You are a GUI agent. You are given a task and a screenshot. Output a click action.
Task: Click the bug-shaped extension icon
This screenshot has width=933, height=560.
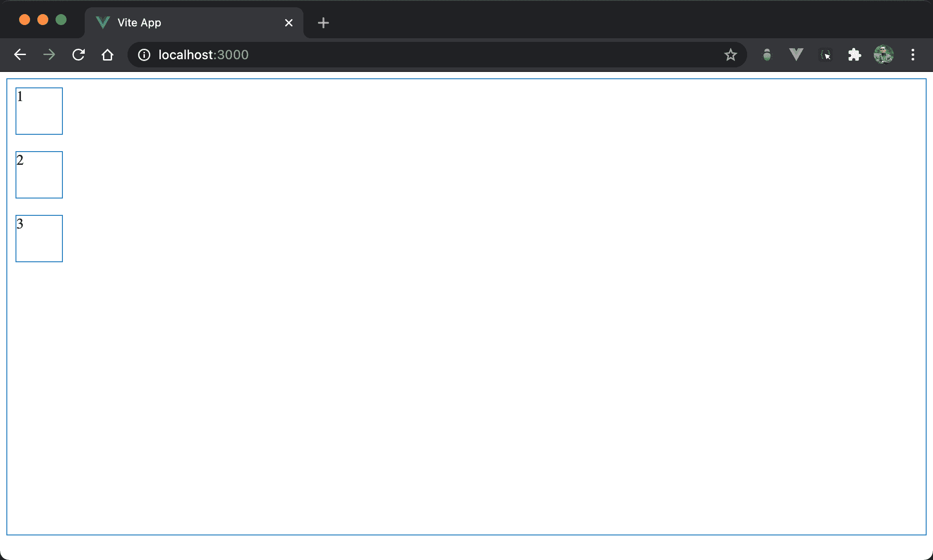(x=767, y=55)
